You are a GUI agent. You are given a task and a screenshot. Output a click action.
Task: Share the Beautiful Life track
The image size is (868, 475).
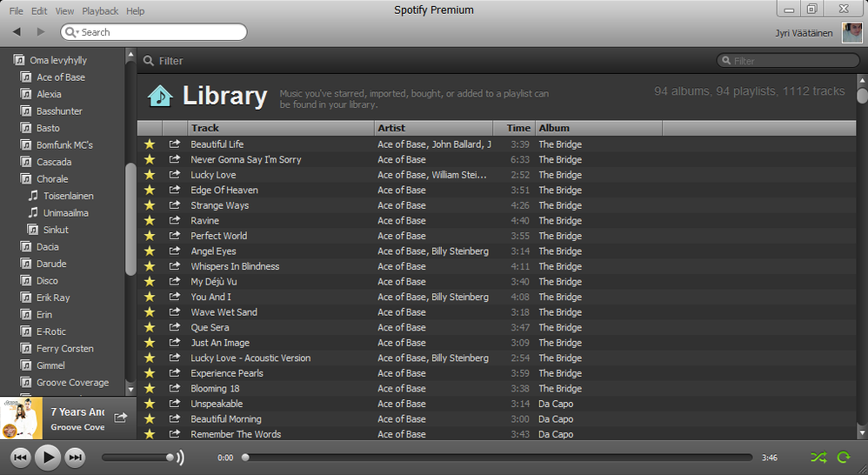174,144
